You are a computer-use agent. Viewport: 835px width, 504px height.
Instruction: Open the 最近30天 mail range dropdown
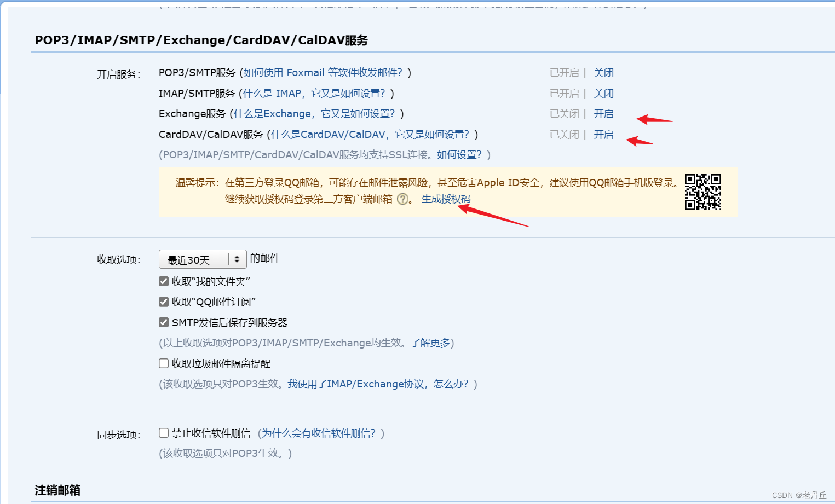tap(203, 259)
